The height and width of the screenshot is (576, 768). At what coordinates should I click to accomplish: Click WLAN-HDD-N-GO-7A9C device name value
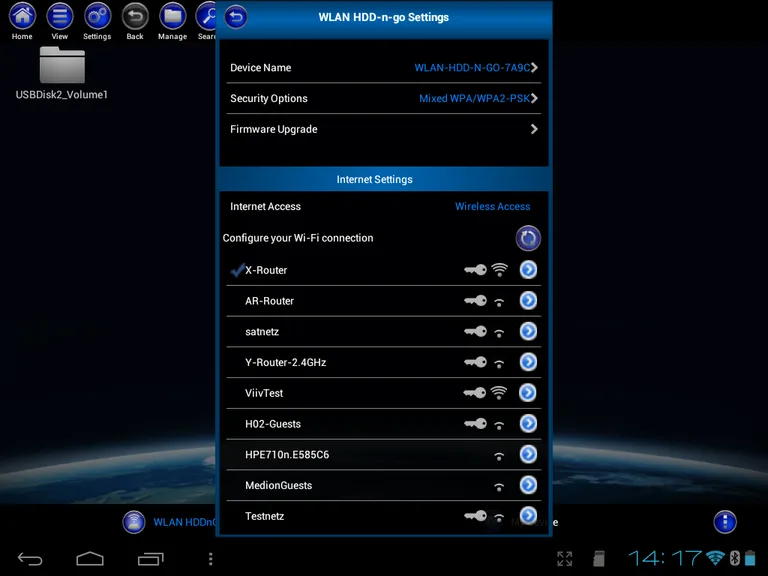472,68
